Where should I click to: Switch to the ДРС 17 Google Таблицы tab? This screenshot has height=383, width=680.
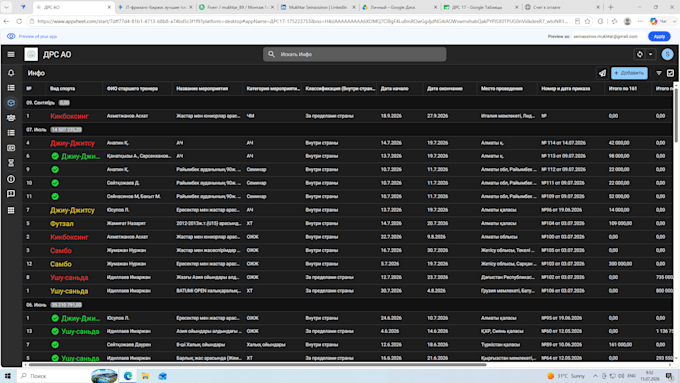pyautogui.click(x=480, y=7)
